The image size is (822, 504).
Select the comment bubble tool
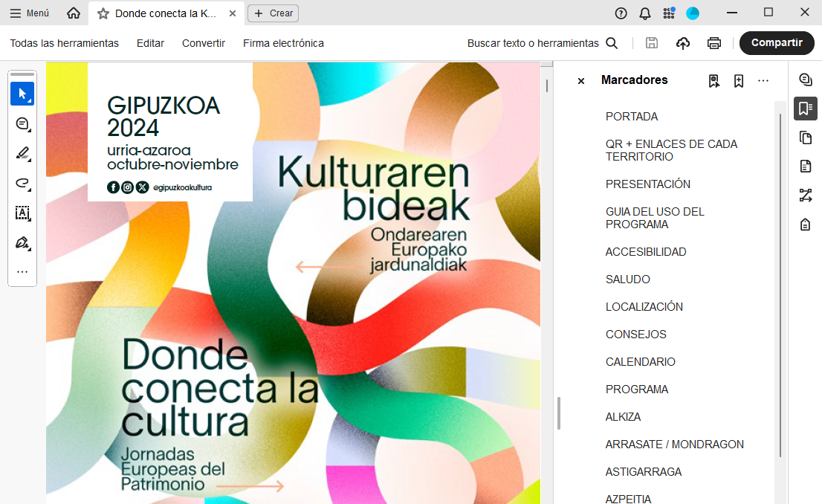[x=22, y=124]
